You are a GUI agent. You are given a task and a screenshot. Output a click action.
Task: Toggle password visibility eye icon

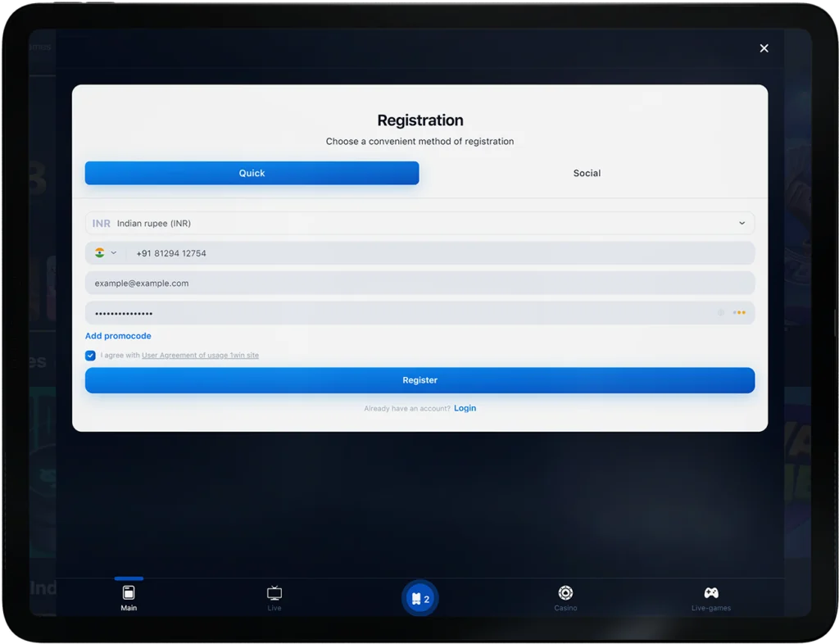pos(721,313)
